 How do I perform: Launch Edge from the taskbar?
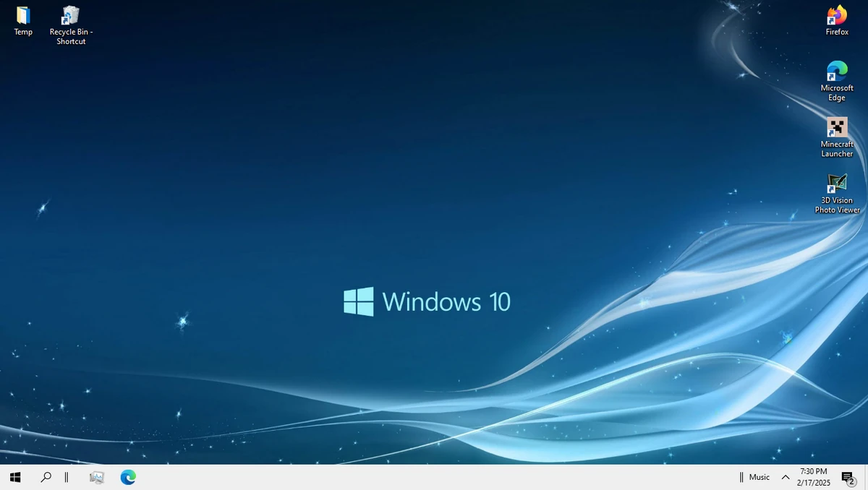point(128,477)
